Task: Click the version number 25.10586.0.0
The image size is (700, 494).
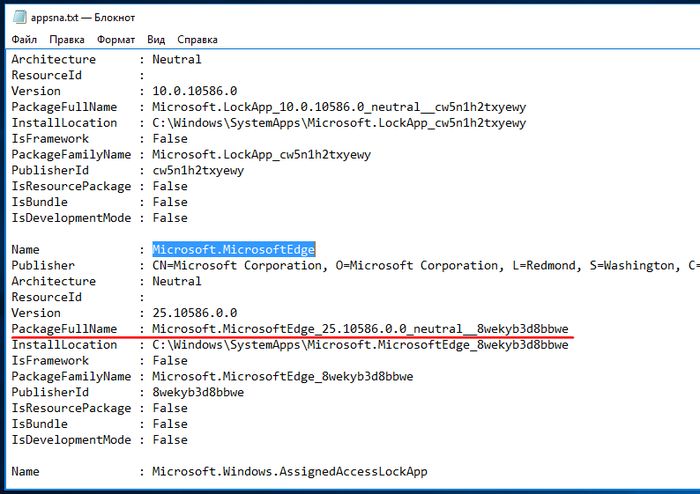Action: click(x=196, y=313)
